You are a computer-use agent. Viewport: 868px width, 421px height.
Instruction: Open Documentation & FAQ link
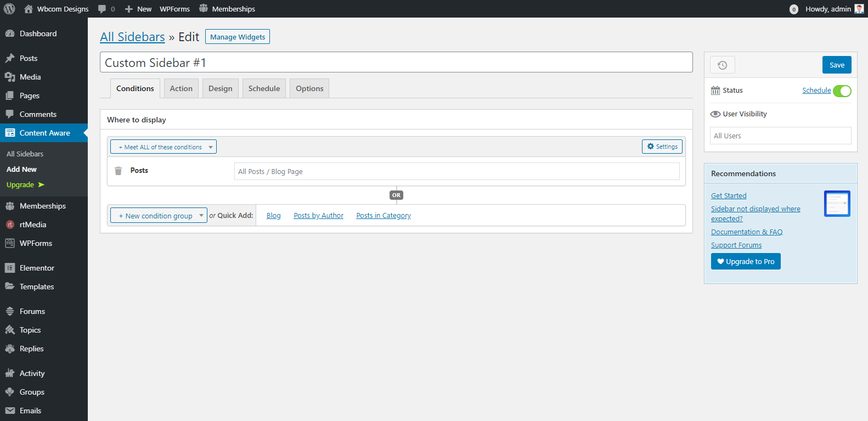(x=747, y=232)
